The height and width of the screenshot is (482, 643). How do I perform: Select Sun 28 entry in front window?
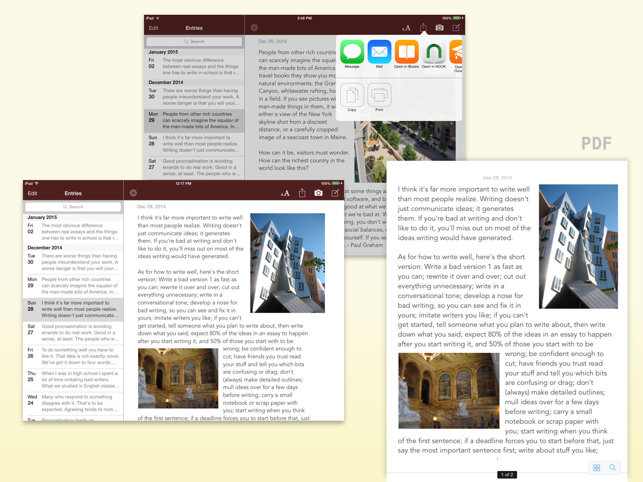73,309
